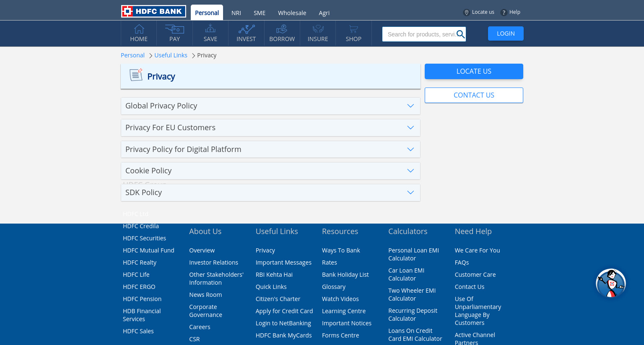644x345 pixels.
Task: Open the Careers footer link
Action: 200,327
